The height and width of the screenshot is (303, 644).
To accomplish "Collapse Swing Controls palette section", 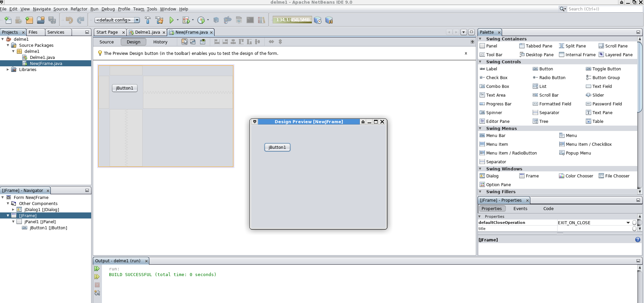I will click(480, 62).
